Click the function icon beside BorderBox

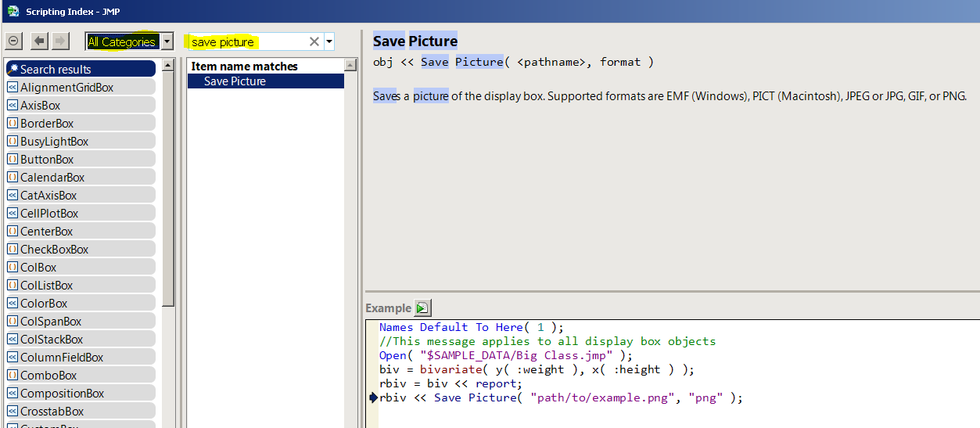coord(13,124)
